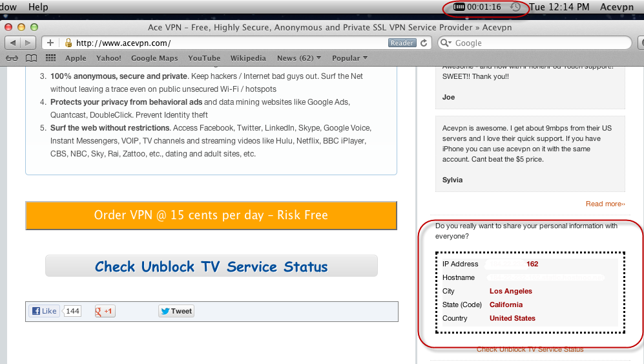Go back with the Safari back arrow
The height and width of the screenshot is (364, 644).
13,43
